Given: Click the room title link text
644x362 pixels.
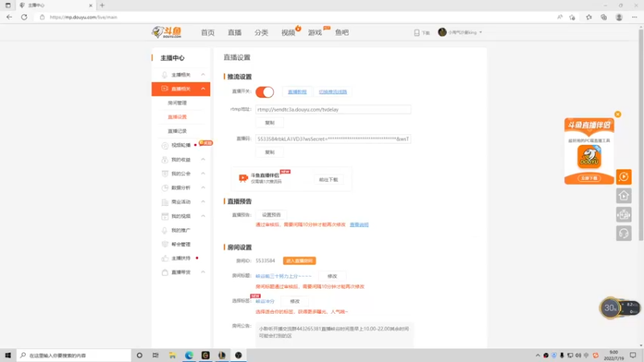Looking at the screenshot, I should 283,276.
